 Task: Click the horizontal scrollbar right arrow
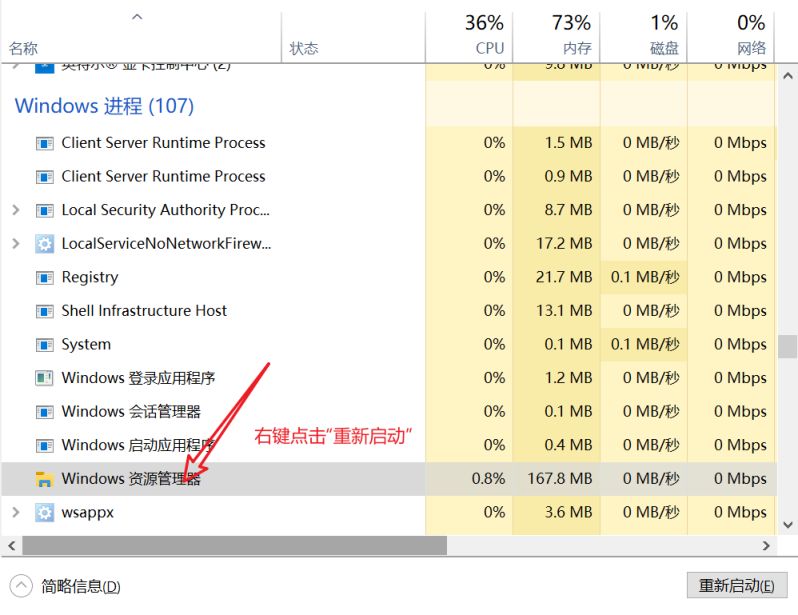(766, 546)
